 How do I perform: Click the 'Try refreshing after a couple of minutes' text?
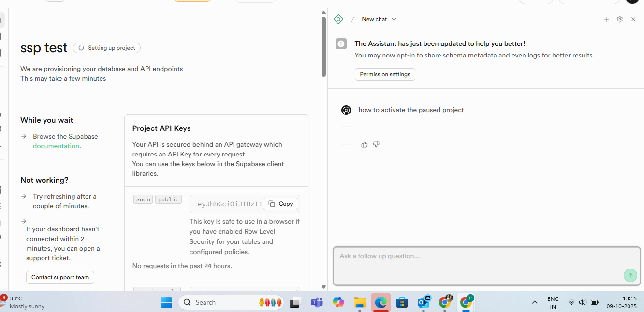click(x=65, y=201)
